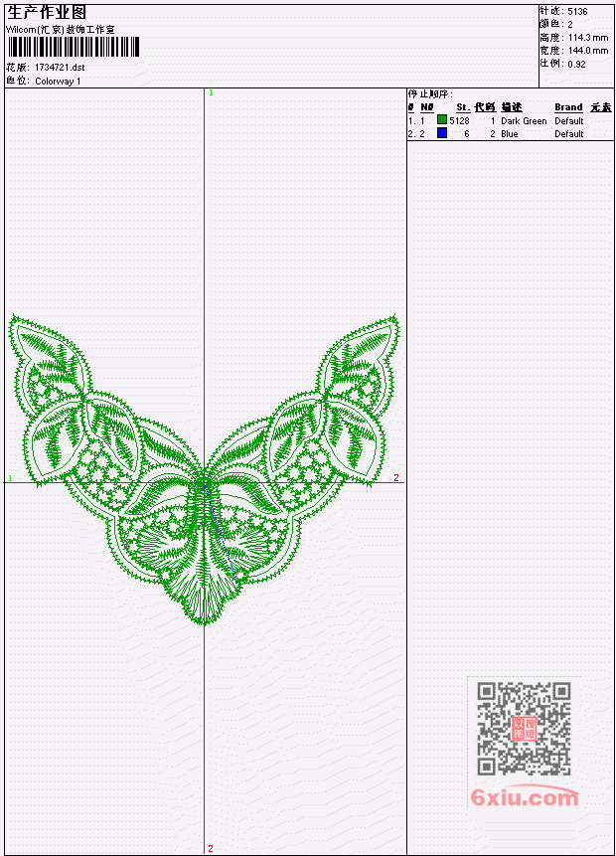Select the file name 1734721.dst
Screen dimensions: 616x856
coord(60,68)
